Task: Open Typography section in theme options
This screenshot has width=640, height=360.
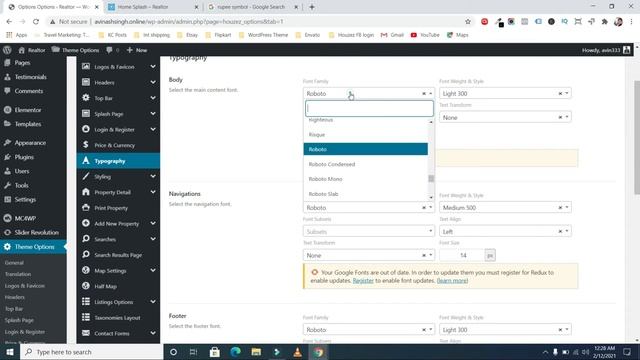Action: point(118,161)
